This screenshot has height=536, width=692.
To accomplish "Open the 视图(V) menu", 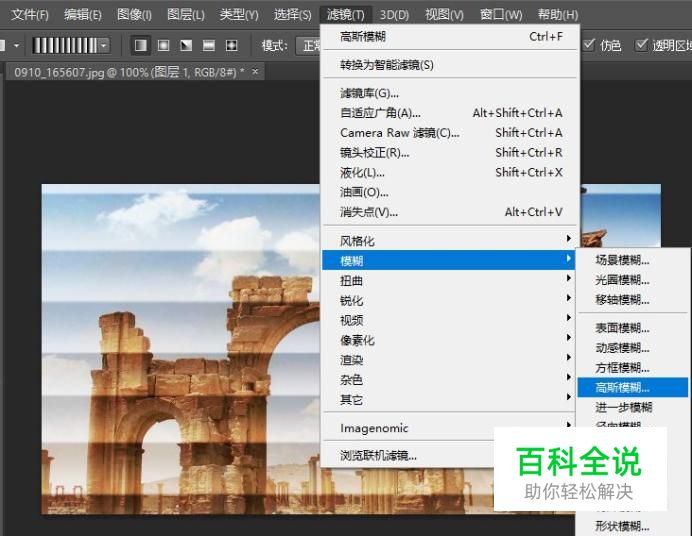I will point(444,15).
